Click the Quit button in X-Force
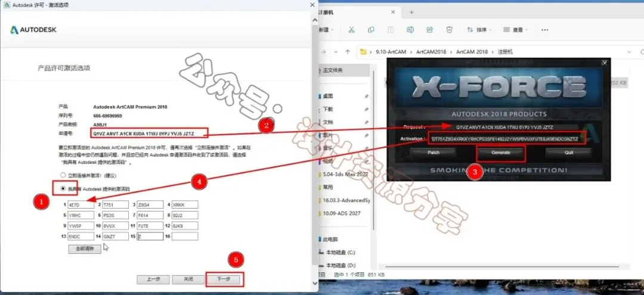 [x=568, y=153]
